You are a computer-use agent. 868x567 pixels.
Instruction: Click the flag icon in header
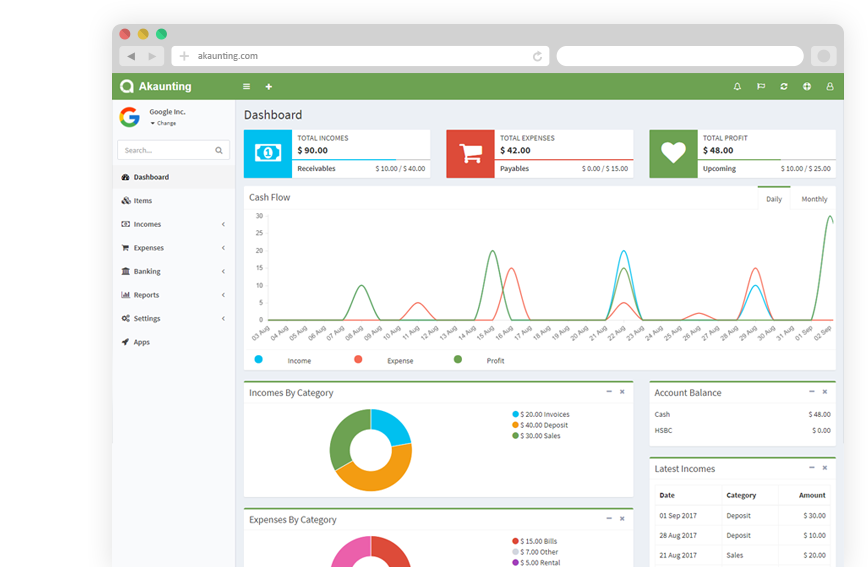[761, 86]
